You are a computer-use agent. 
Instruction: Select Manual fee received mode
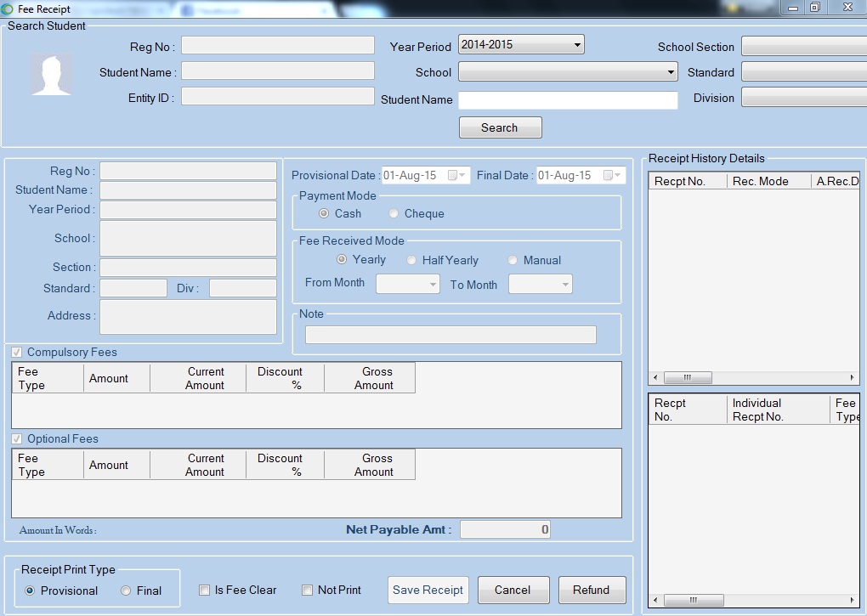513,260
